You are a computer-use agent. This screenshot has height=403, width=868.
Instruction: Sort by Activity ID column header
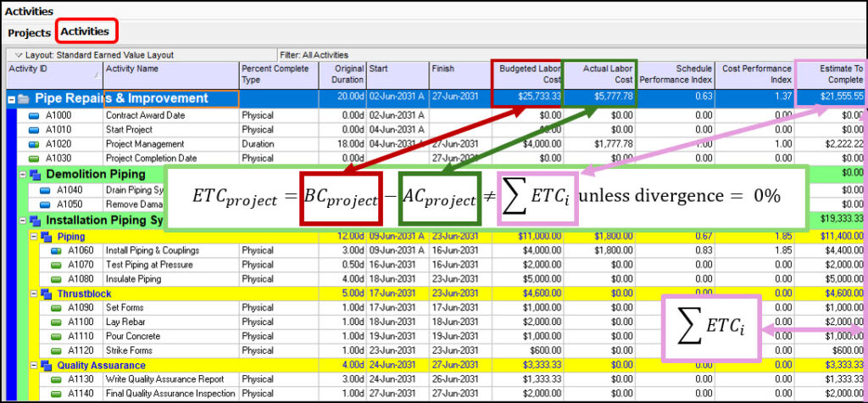coord(54,76)
